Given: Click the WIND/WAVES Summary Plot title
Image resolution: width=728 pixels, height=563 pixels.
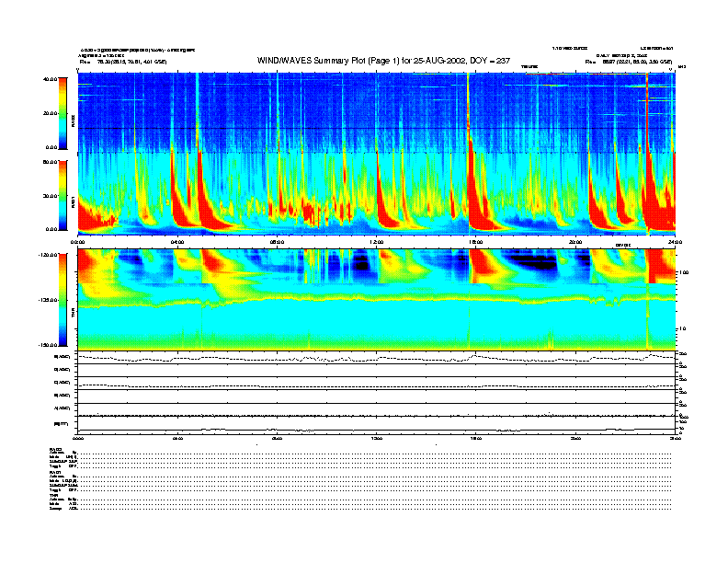Looking at the screenshot, I should coord(383,61).
